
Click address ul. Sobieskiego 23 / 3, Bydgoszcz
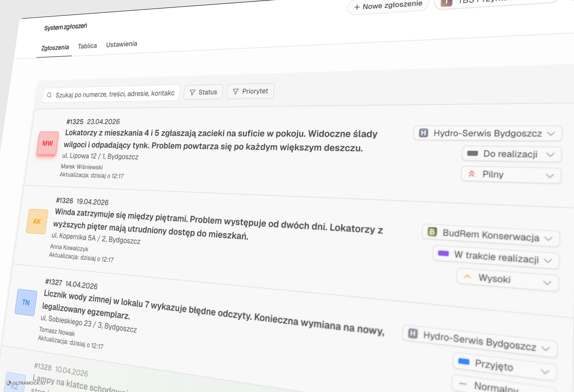click(x=89, y=324)
